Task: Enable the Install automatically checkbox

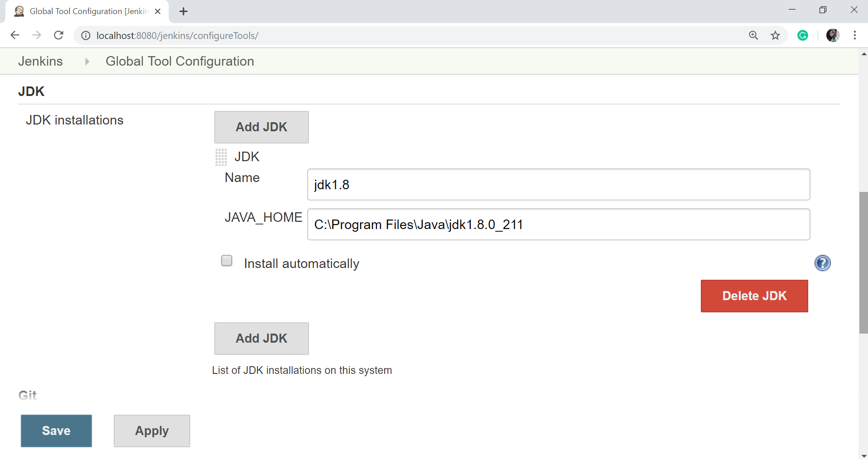Action: [x=227, y=261]
